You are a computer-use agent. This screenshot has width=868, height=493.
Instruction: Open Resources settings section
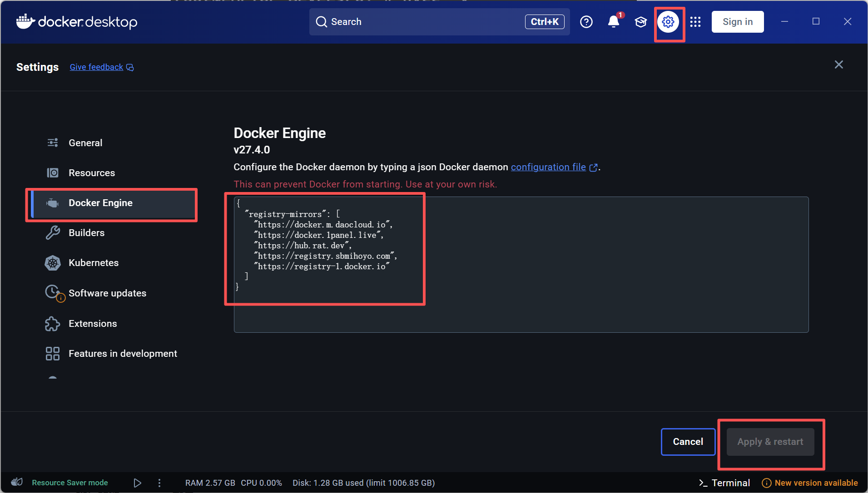91,173
